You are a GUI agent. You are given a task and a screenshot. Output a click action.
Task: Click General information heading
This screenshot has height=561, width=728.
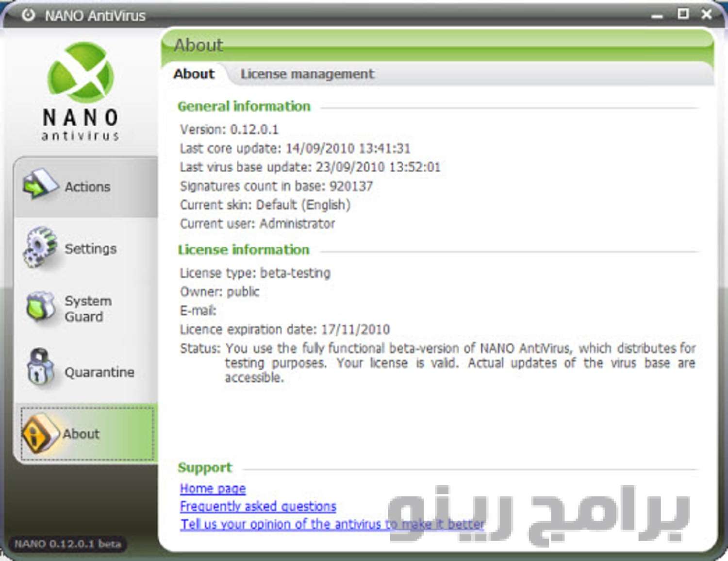[x=244, y=106]
